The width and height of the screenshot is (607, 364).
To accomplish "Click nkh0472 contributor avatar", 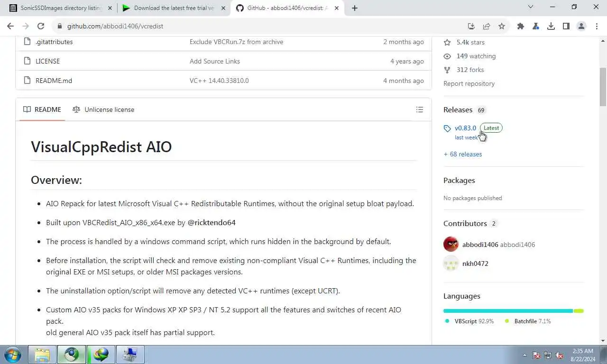I will click(451, 264).
